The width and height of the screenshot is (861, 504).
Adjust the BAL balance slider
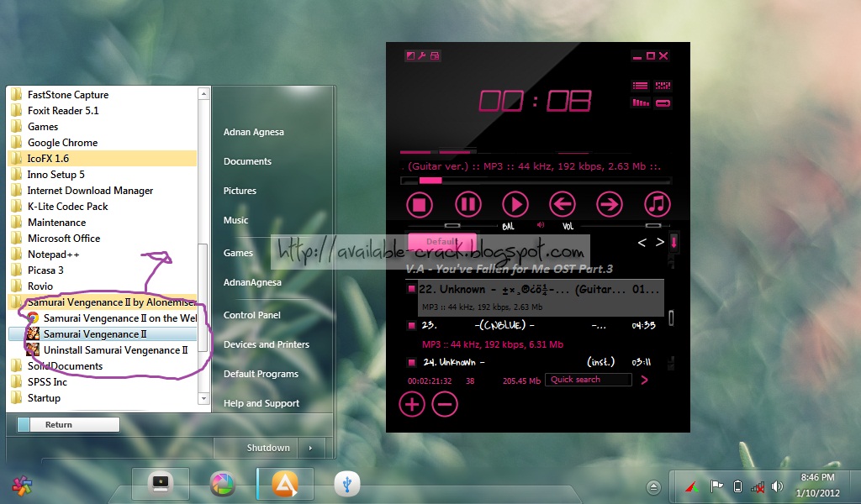click(x=452, y=225)
